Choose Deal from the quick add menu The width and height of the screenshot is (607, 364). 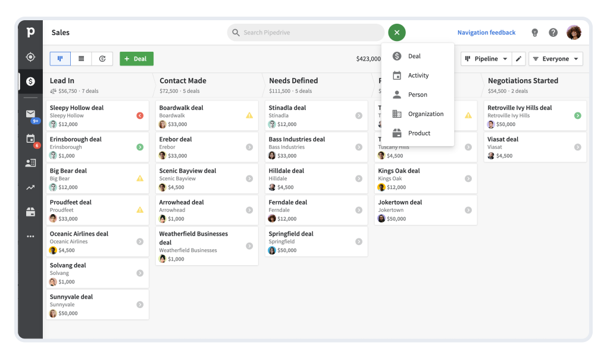(x=418, y=56)
